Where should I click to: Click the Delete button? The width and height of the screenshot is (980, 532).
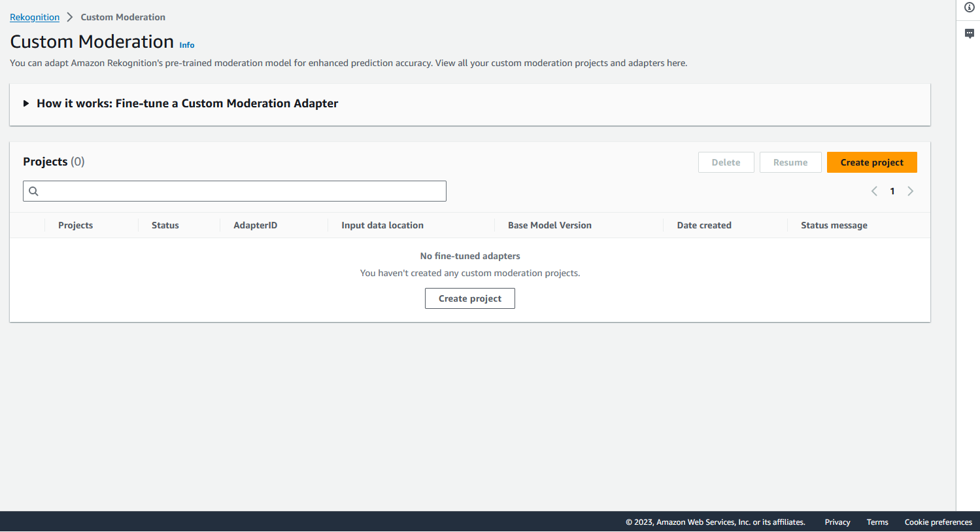(x=726, y=162)
